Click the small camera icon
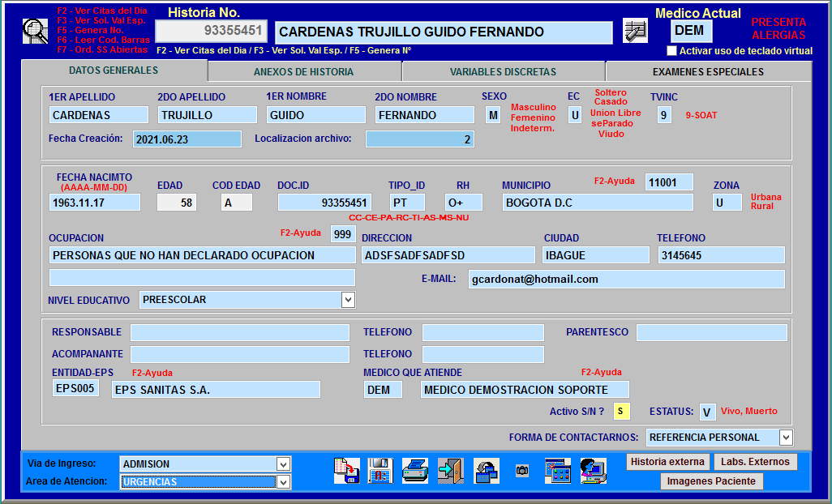This screenshot has width=832, height=504. point(522,471)
